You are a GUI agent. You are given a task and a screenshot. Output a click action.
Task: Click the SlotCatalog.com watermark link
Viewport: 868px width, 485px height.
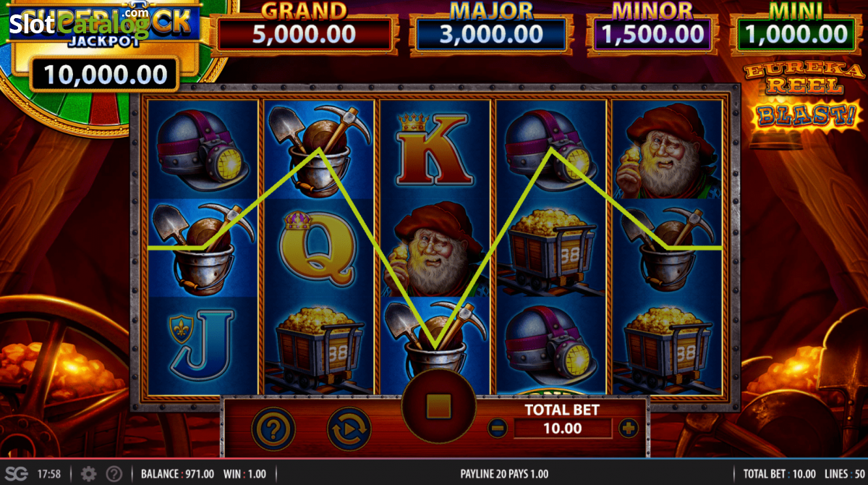80,23
